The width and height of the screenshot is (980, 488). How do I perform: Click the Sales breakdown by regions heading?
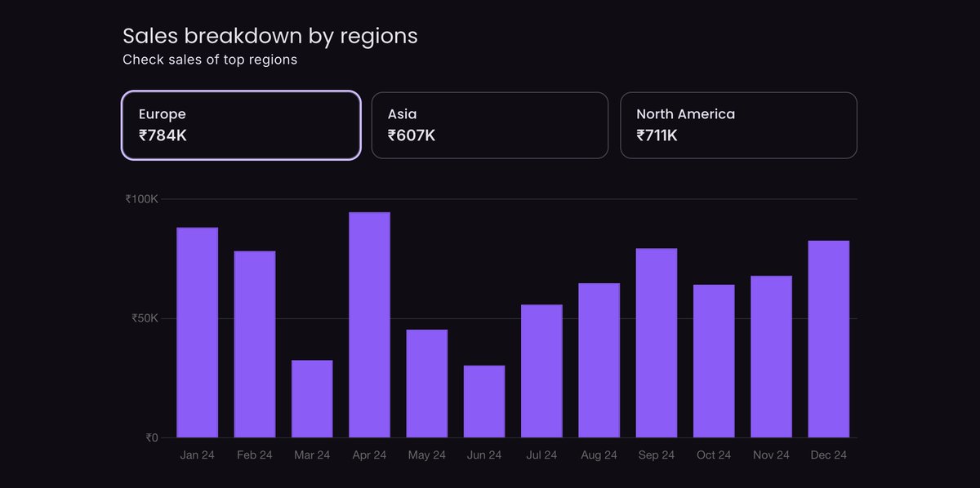(270, 37)
